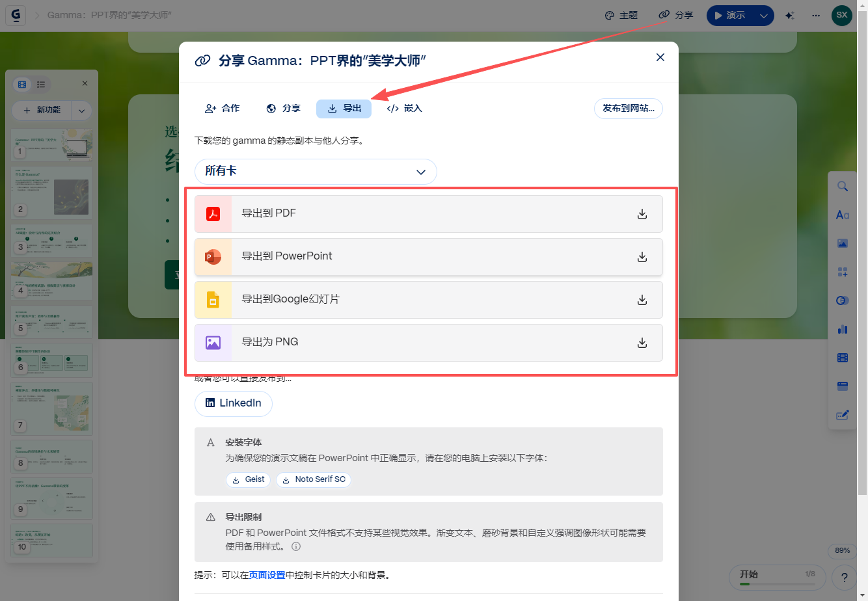Open the edit-with-pencil form tool
The height and width of the screenshot is (601, 868).
click(843, 416)
